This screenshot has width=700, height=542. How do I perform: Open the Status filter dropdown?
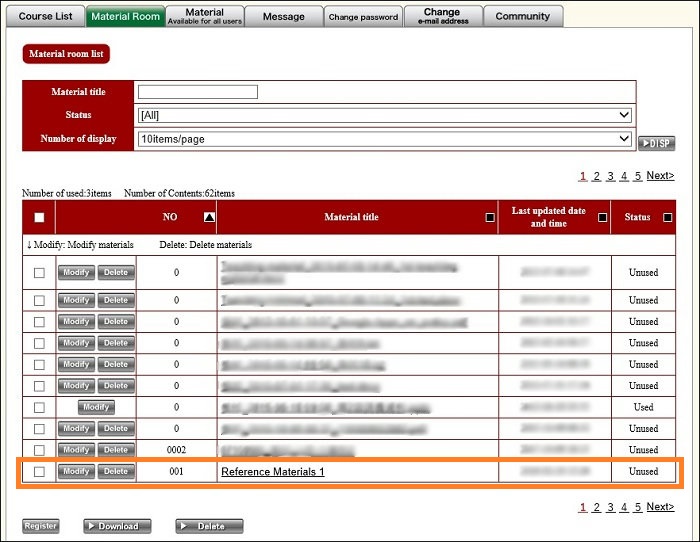(384, 115)
